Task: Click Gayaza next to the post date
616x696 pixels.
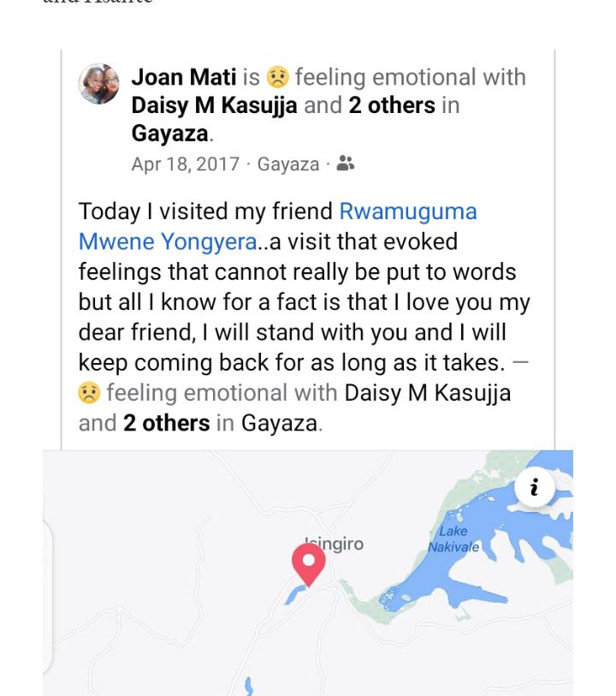Action: point(288,164)
